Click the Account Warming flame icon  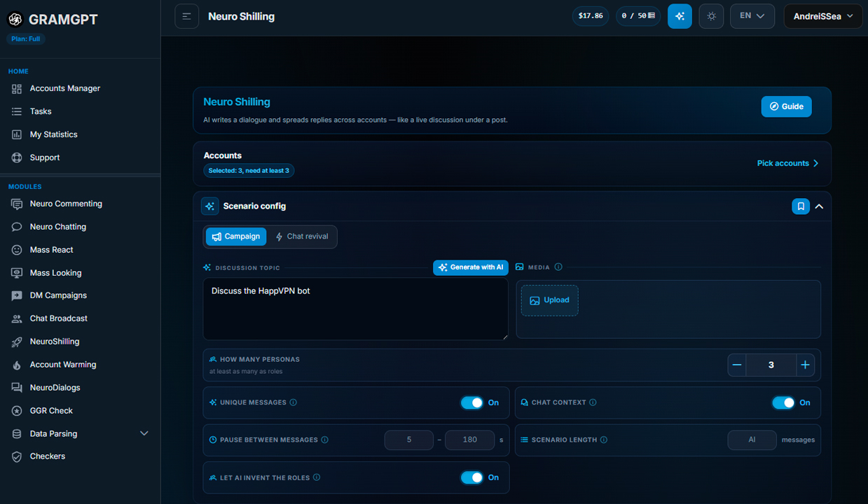[17, 365]
